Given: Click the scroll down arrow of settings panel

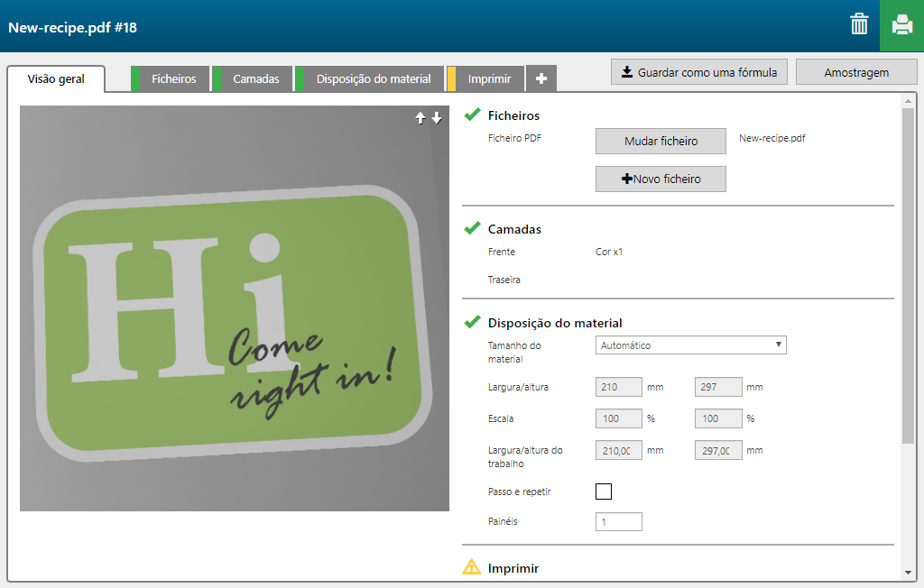Looking at the screenshot, I should point(907,572).
